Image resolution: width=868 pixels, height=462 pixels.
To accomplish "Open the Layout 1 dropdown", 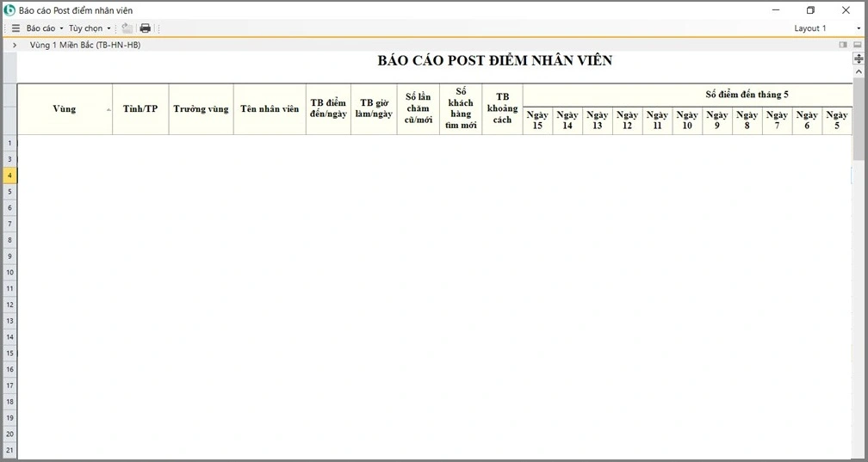I will pyautogui.click(x=826, y=28).
